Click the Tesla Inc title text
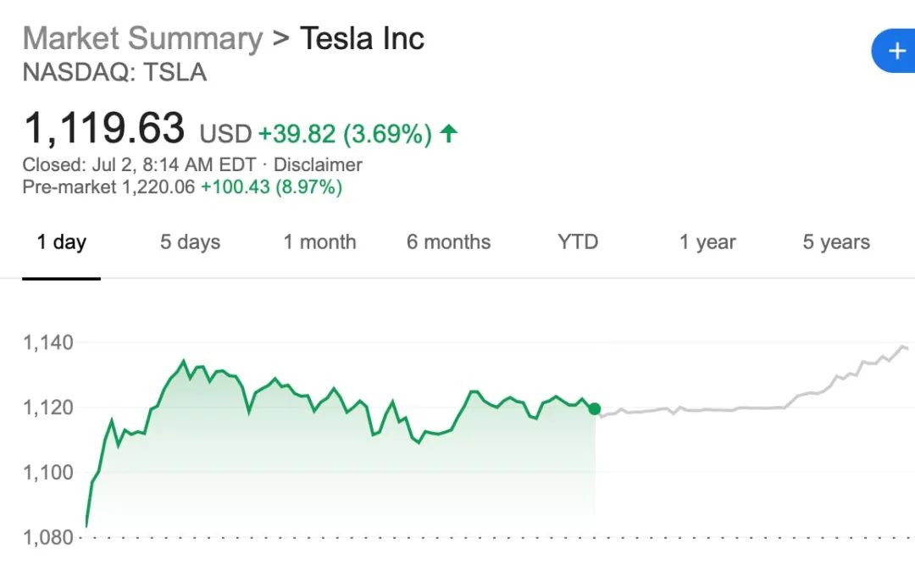 pyautogui.click(x=362, y=39)
